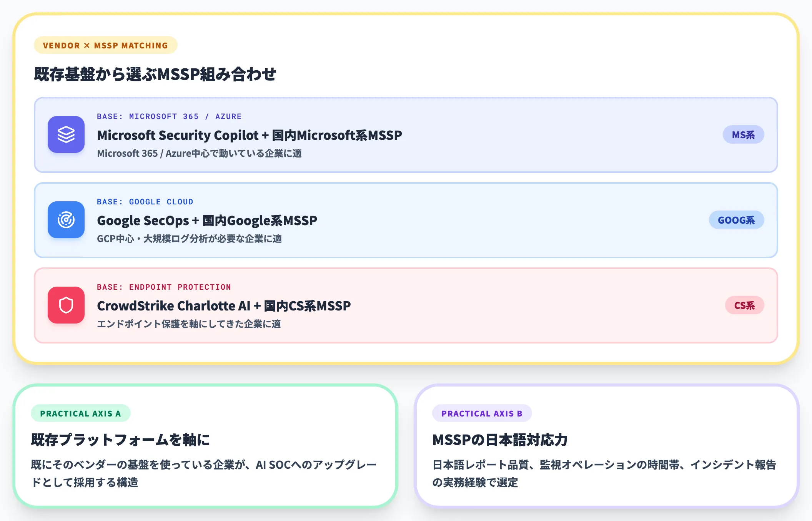Click the heading MSSPの日本語対応力
The image size is (812, 521).
pos(500,440)
